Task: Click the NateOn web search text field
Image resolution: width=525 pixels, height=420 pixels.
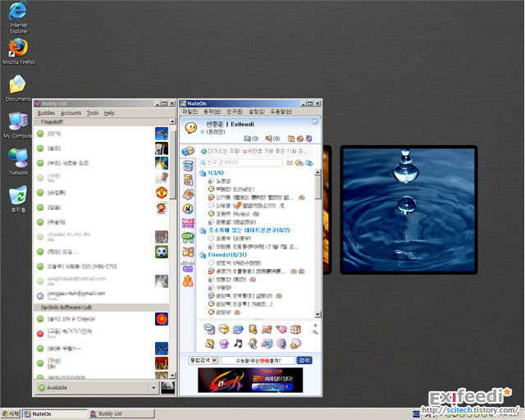Action: point(258,360)
